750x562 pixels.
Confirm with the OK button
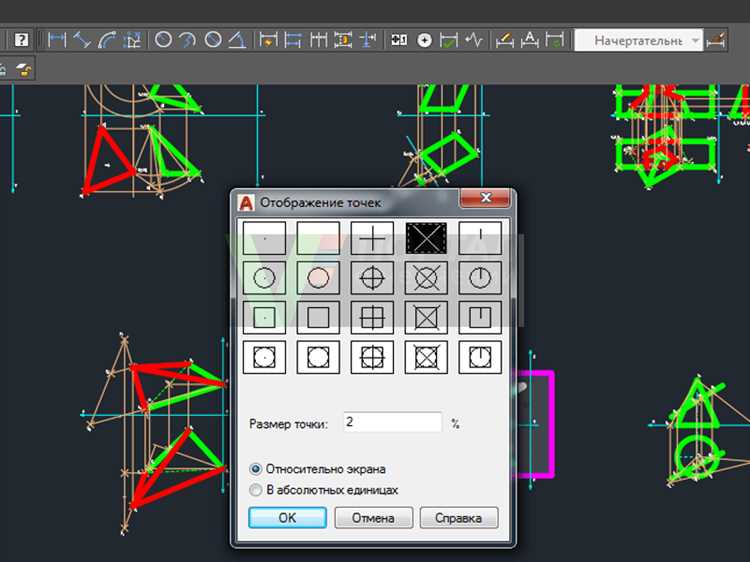[x=287, y=518]
